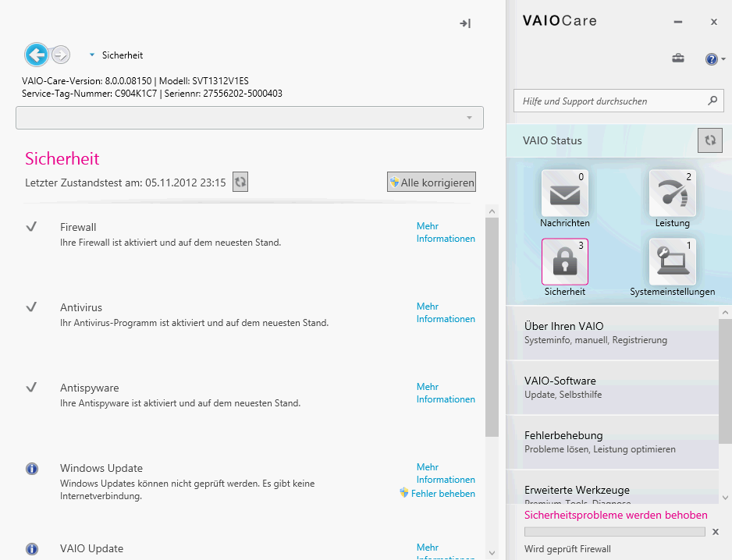Open the toolbox icon in VAIO Care
The image size is (732, 560).
tap(678, 58)
